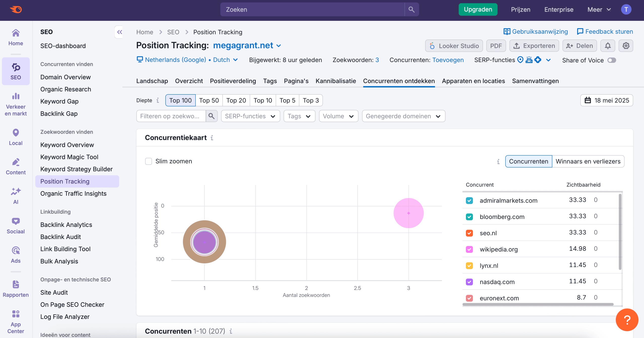Viewport: 644px width, 338px height.
Task: Uncheck lynx.nl competitor checkbox
Action: (x=469, y=266)
